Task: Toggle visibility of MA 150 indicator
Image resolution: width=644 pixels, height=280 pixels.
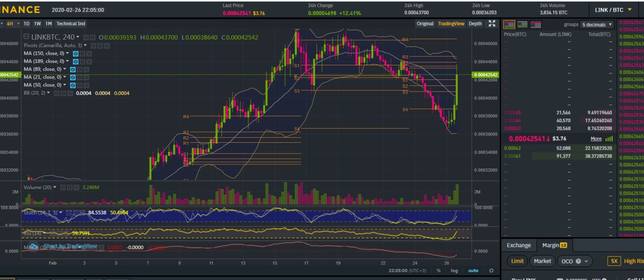Action: pyautogui.click(x=75, y=54)
